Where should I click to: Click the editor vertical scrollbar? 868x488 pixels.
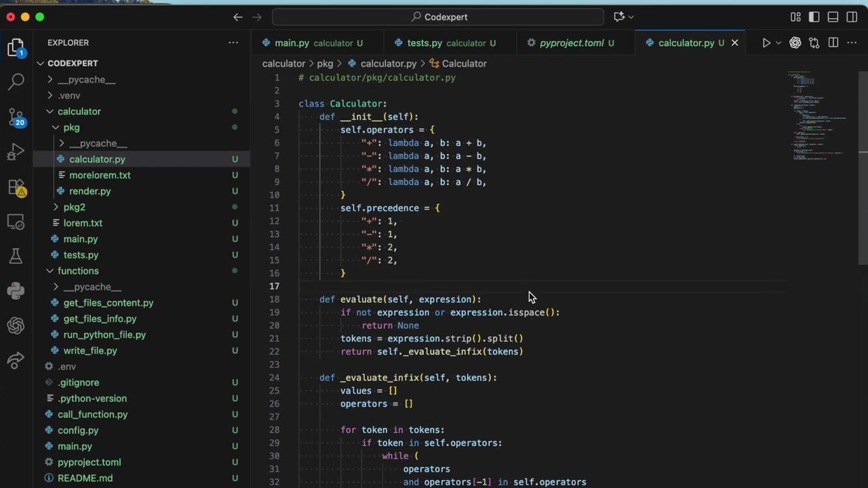[x=863, y=168]
